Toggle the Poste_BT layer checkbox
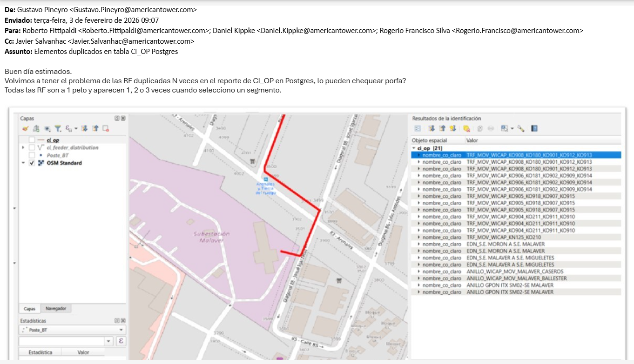Viewport: 634px width, 364px height. (x=32, y=155)
